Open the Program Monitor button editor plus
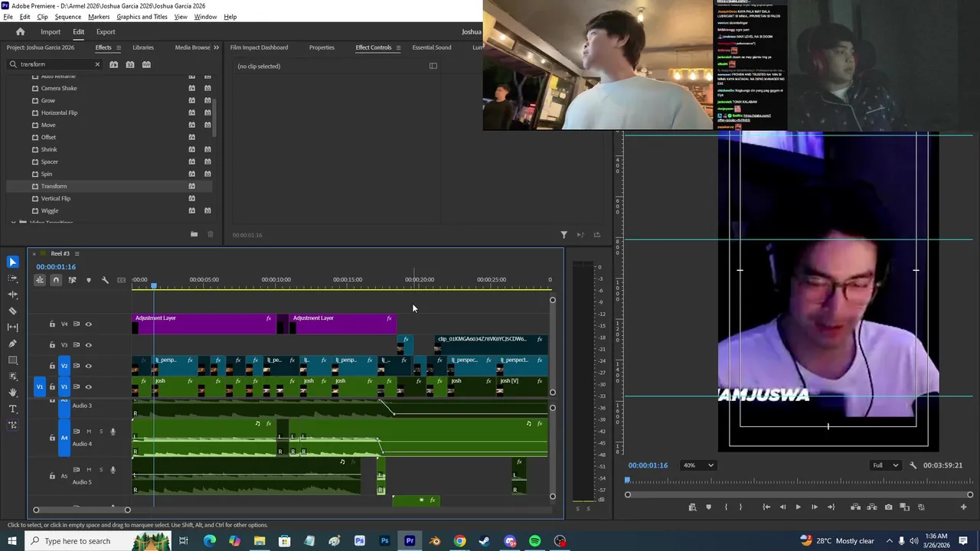This screenshot has width=980, height=551. click(x=963, y=507)
